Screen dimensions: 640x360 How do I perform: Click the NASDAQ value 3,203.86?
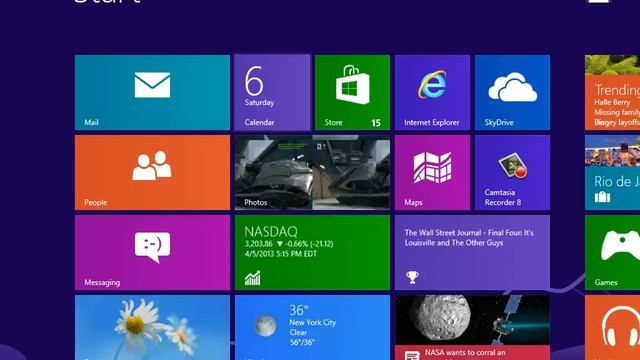pyautogui.click(x=258, y=244)
